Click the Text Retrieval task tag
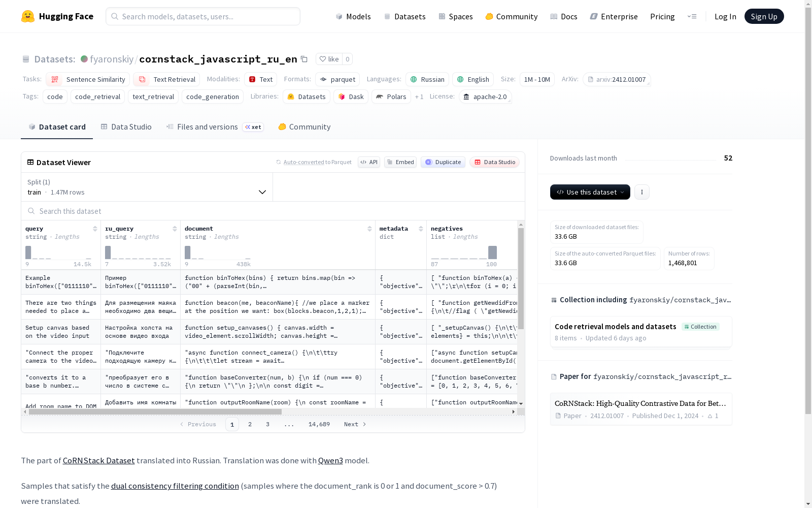The width and height of the screenshot is (812, 508). pyautogui.click(x=166, y=79)
